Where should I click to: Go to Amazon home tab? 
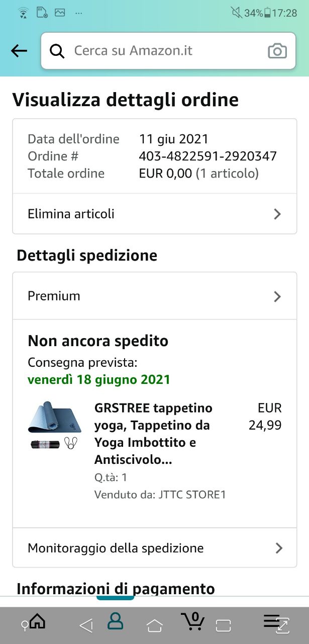click(x=37, y=621)
